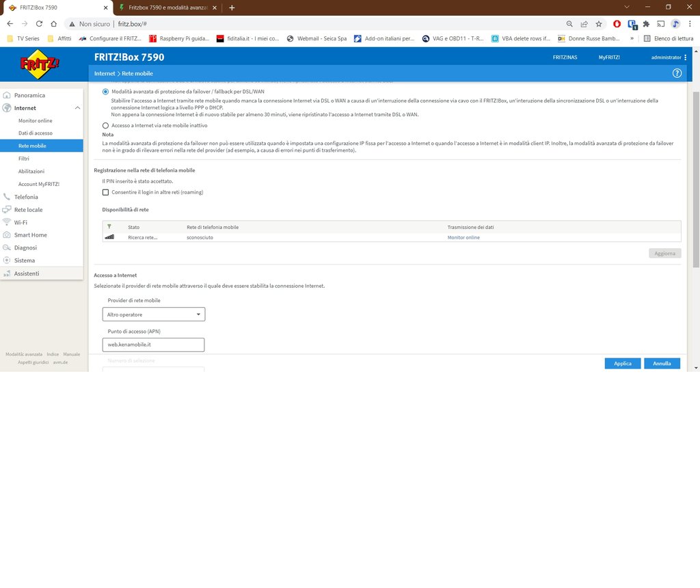Select Accesso via rete mobile inattivo
This screenshot has height=588, width=700.
105,125
